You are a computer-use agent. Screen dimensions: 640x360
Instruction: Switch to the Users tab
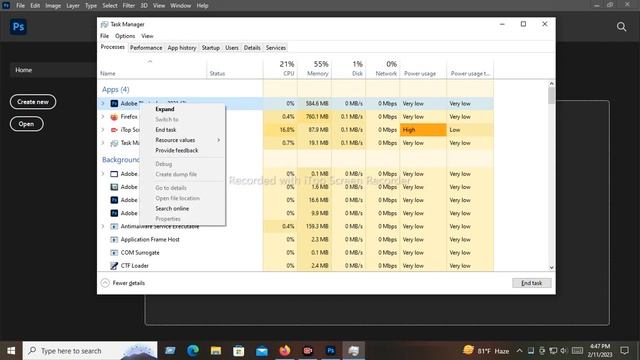[x=232, y=48]
